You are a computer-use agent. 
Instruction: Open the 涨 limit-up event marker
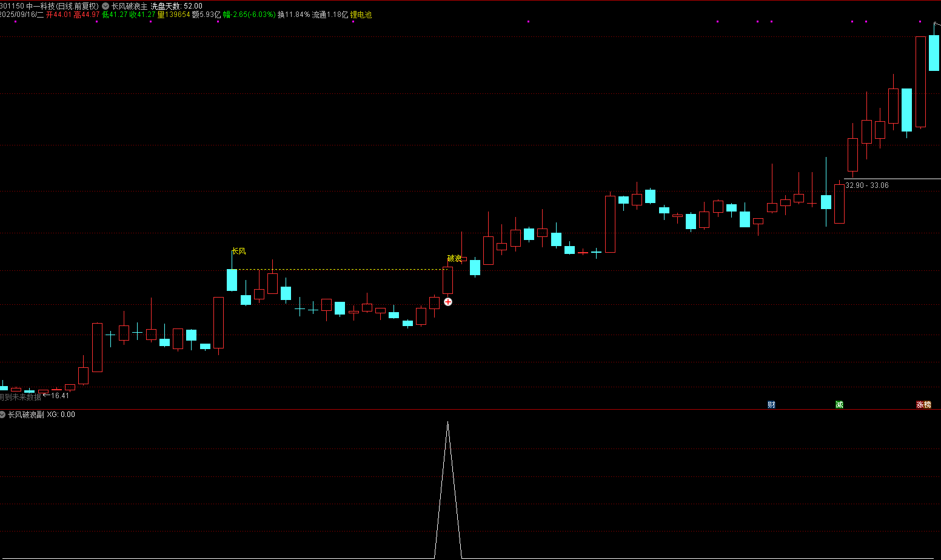[x=920, y=405]
